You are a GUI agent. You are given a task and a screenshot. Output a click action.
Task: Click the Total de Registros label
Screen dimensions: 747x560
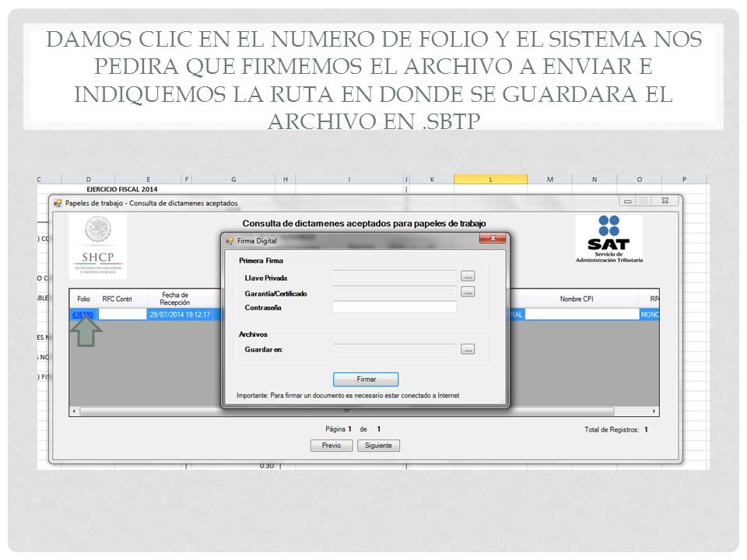point(612,429)
